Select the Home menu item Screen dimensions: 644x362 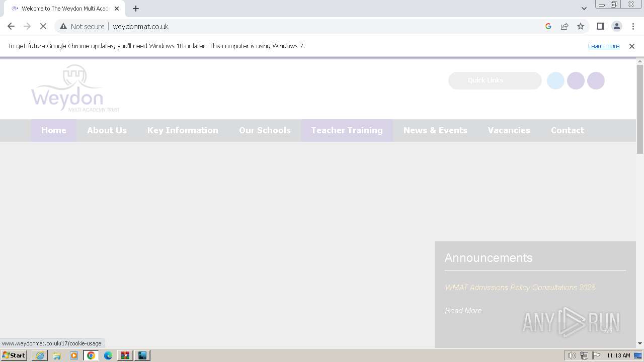pos(54,130)
